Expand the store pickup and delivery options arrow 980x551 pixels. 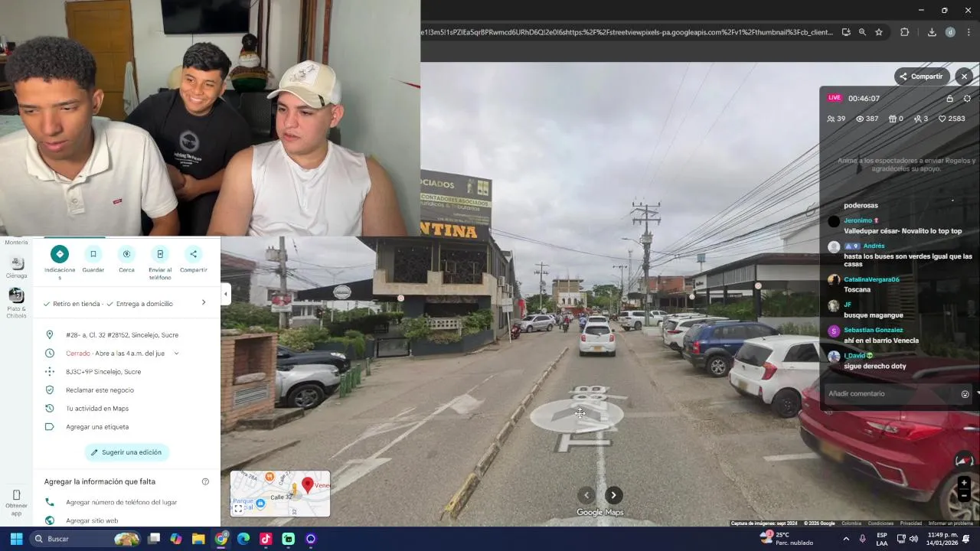[204, 303]
